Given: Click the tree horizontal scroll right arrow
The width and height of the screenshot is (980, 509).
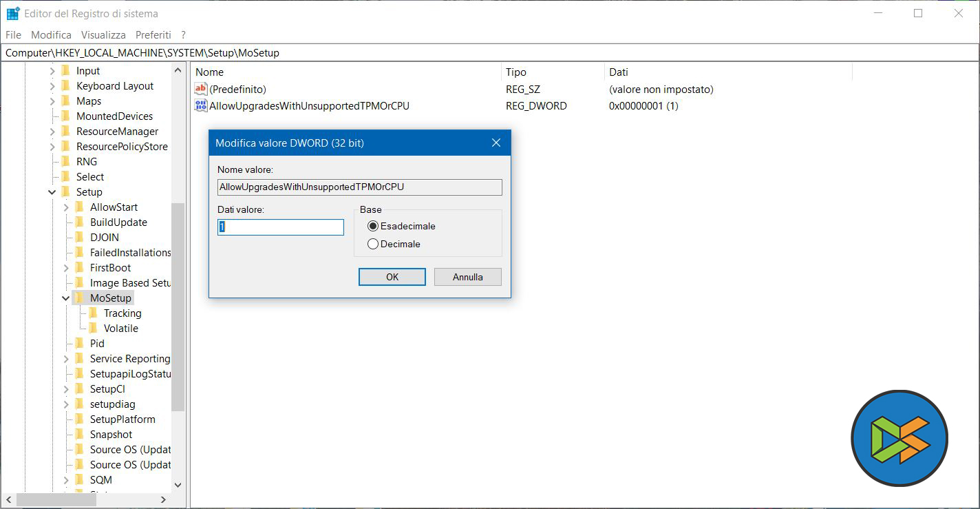Looking at the screenshot, I should pyautogui.click(x=164, y=499).
